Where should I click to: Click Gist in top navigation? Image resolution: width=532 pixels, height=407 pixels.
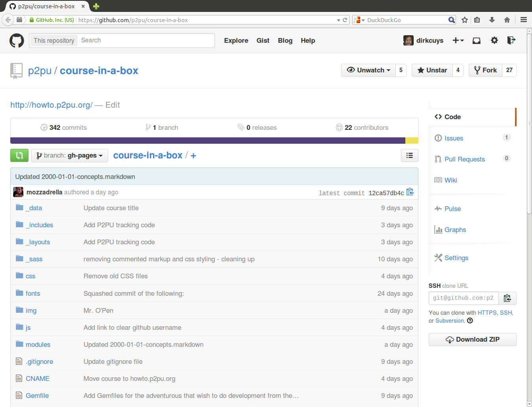pyautogui.click(x=263, y=40)
